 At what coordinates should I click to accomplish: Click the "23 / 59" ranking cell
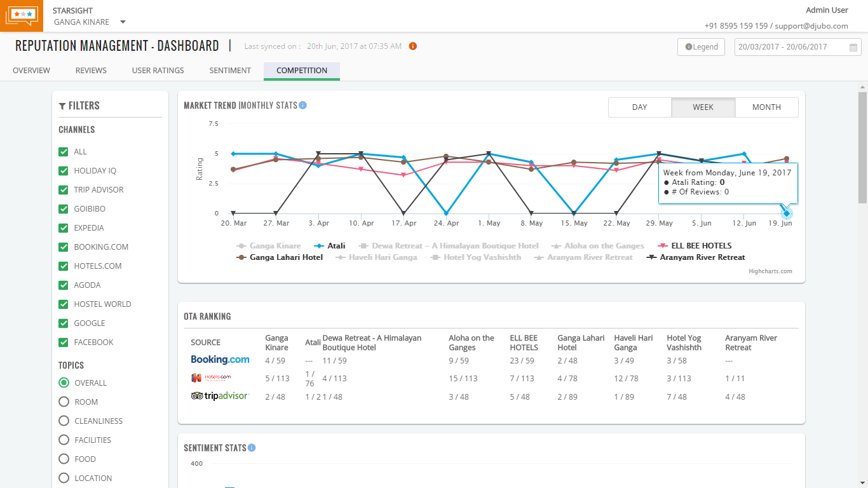point(522,361)
